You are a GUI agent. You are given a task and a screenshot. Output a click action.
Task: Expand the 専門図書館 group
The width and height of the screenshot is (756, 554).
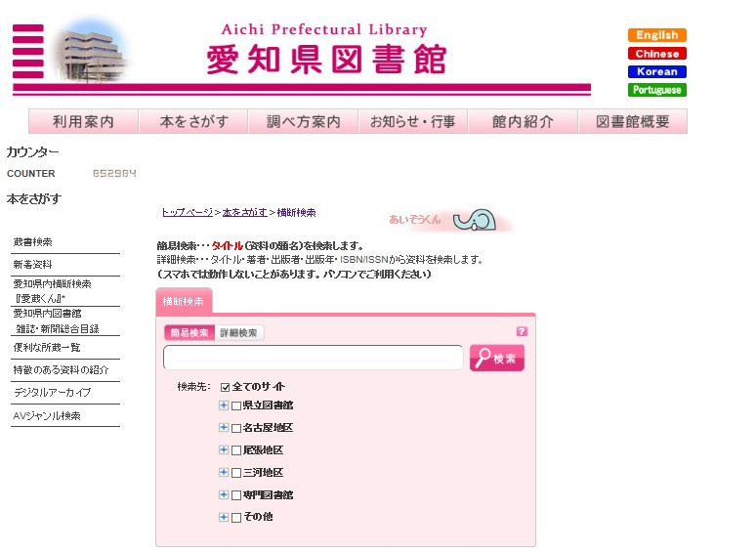(224, 494)
